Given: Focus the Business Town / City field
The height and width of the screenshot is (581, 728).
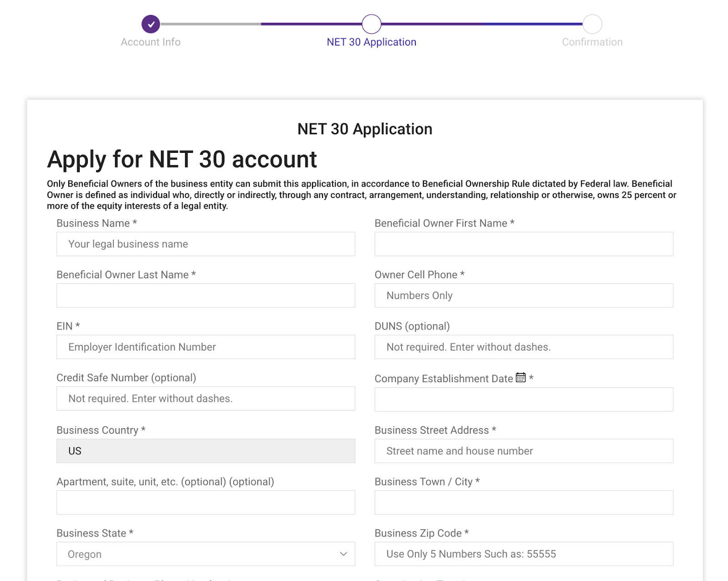Looking at the screenshot, I should pos(524,502).
